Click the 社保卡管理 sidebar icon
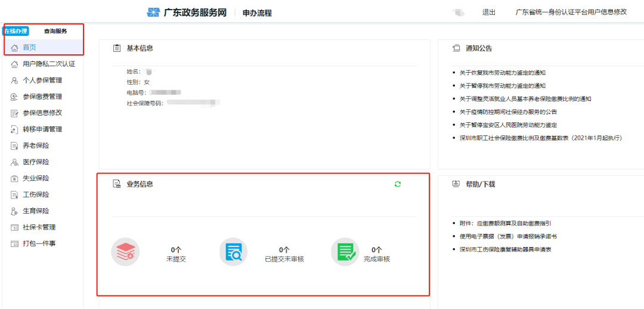644x309 pixels. click(14, 227)
